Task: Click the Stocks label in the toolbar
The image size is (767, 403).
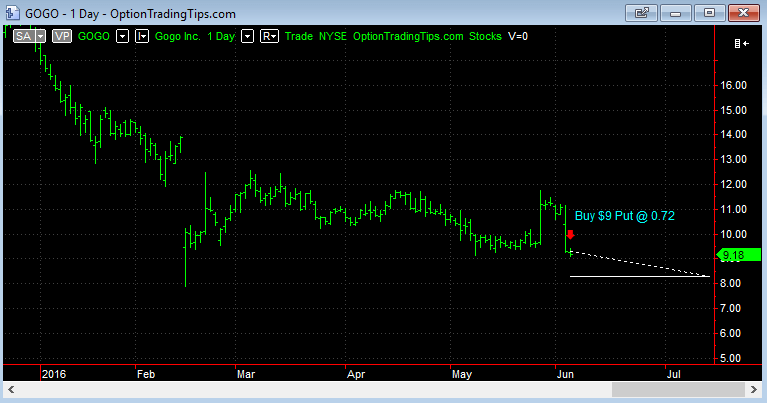Action: tap(485, 36)
